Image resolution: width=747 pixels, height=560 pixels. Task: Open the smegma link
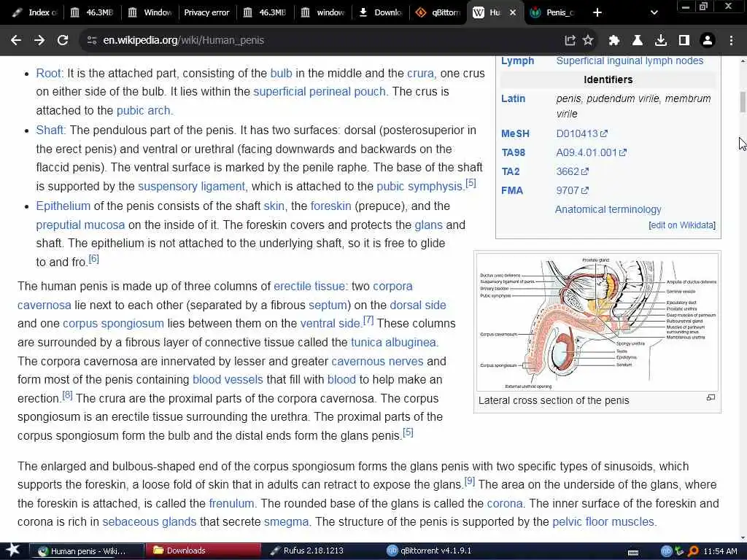286,522
